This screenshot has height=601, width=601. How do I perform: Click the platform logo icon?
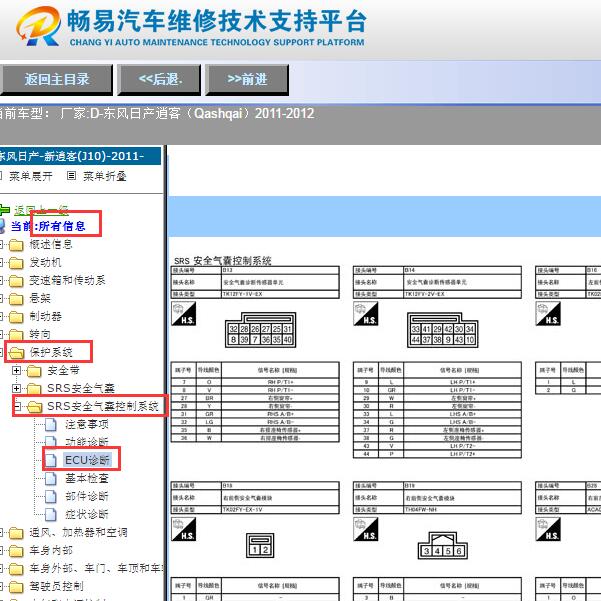point(38,25)
